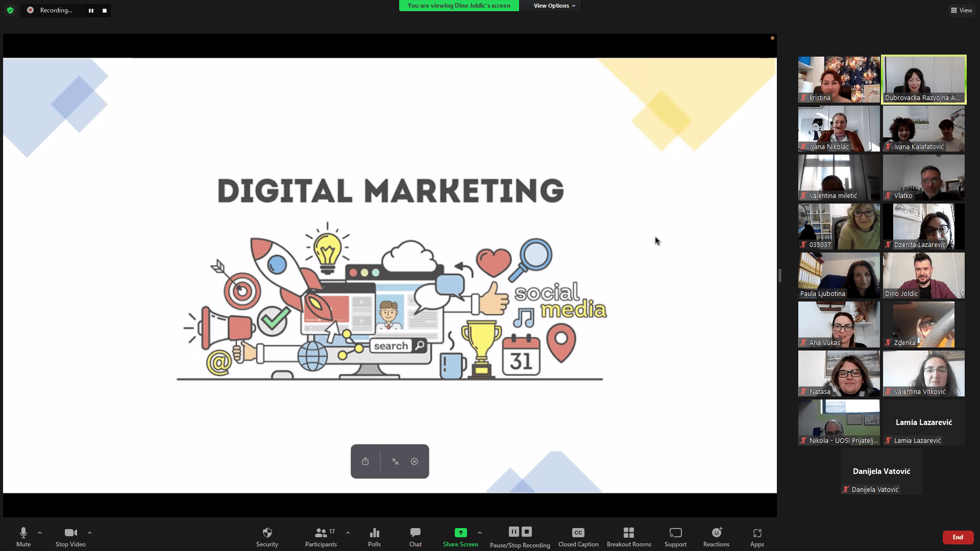The image size is (980, 551).
Task: Select Zdenka's video thumbnail
Action: pos(924,324)
